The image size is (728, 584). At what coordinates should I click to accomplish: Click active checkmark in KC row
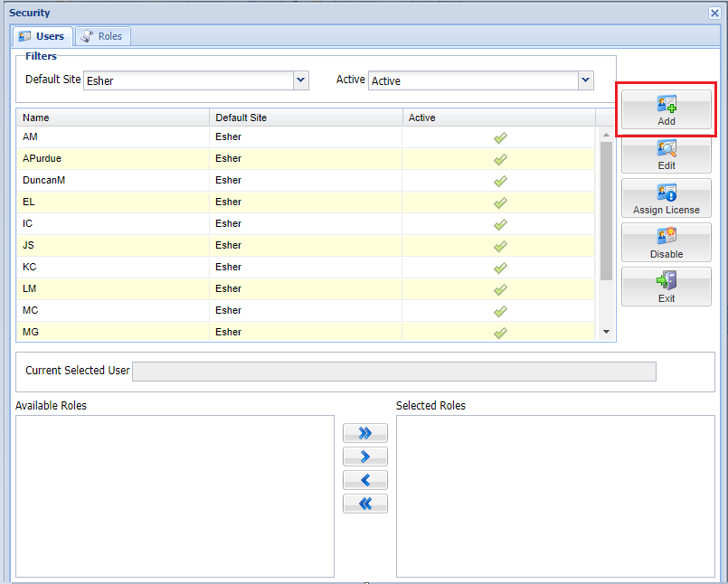[500, 268]
